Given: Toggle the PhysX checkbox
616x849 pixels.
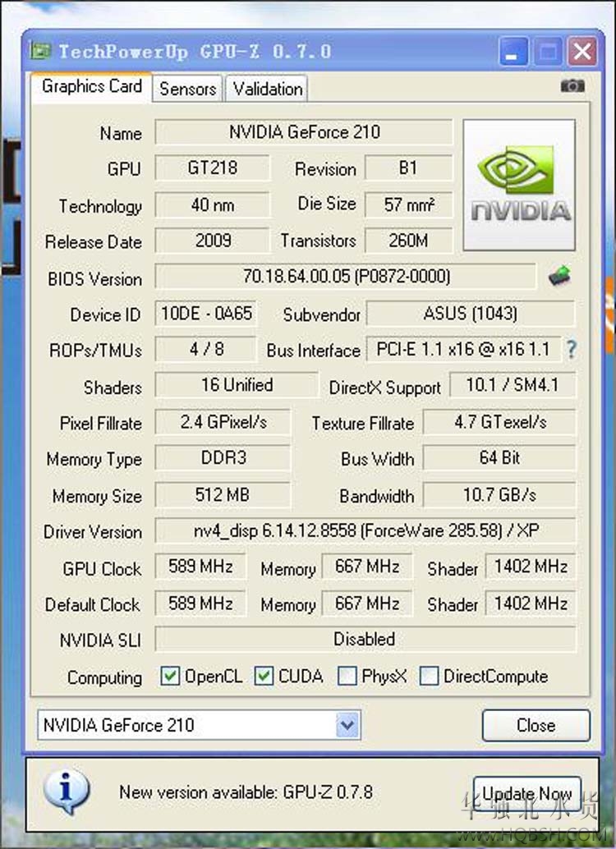Looking at the screenshot, I should point(347,676).
